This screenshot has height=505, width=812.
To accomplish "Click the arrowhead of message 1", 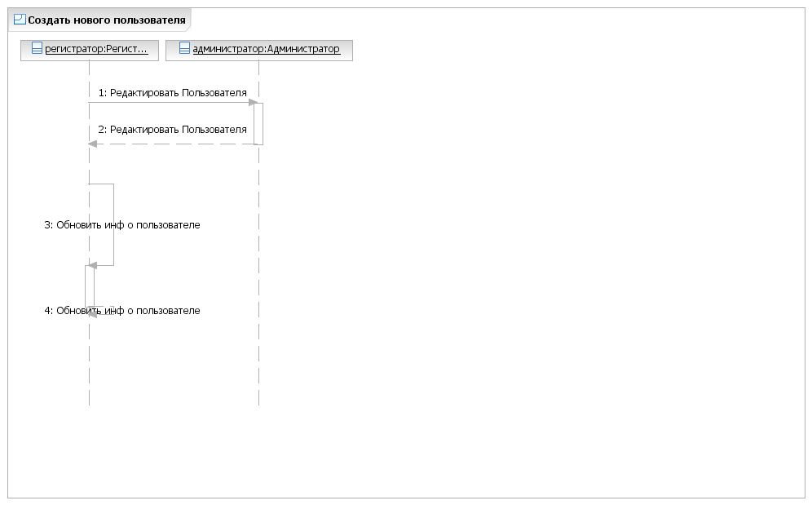I will tap(254, 103).
